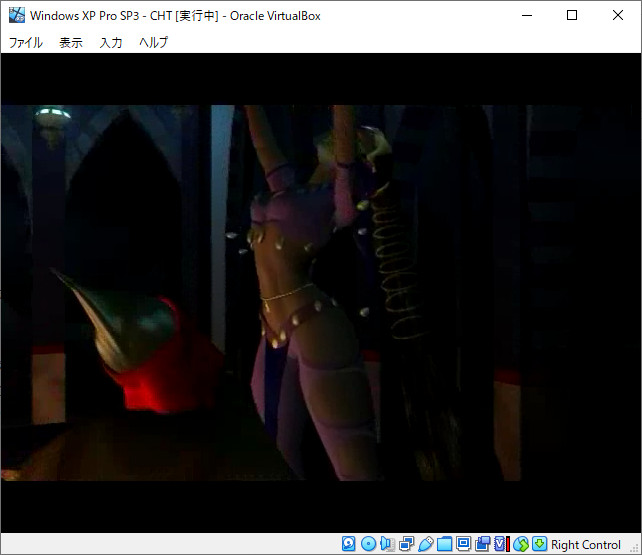Open the network adapters indicator

pos(407,544)
